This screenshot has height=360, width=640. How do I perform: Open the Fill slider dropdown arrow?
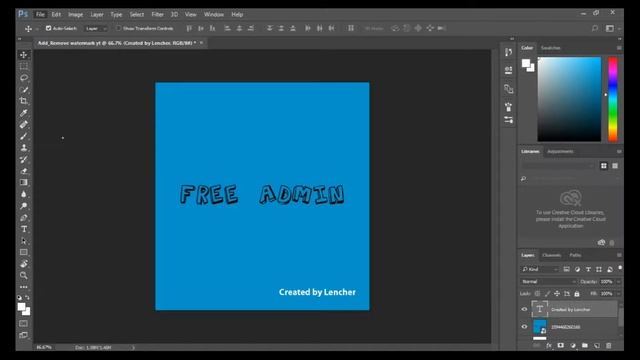point(618,293)
